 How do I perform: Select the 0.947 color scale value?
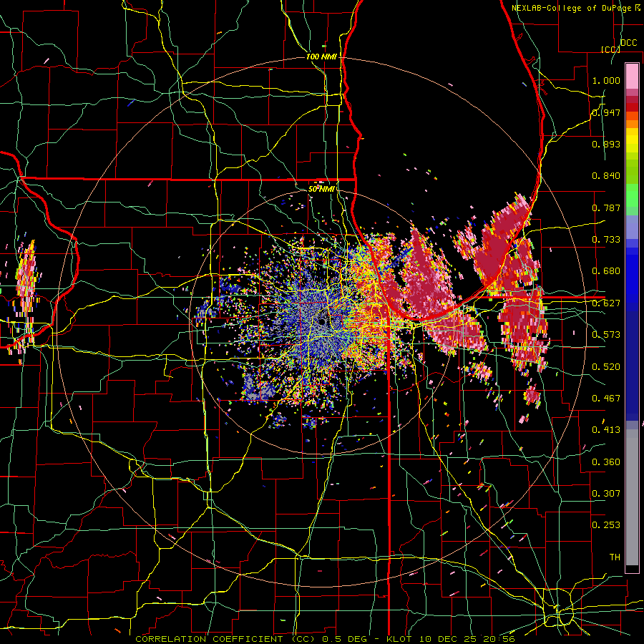click(606, 112)
